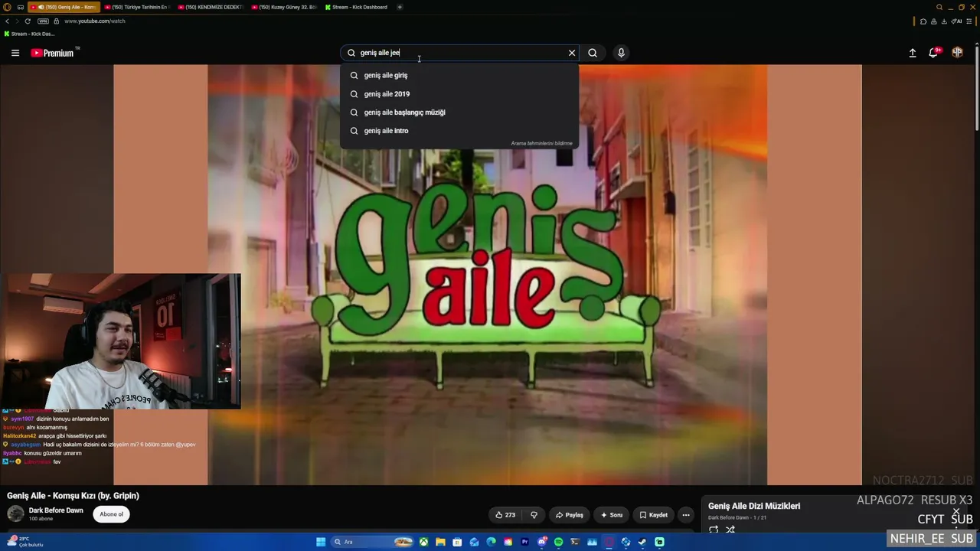Go back in browser history
The image size is (980, 551).
click(x=7, y=21)
